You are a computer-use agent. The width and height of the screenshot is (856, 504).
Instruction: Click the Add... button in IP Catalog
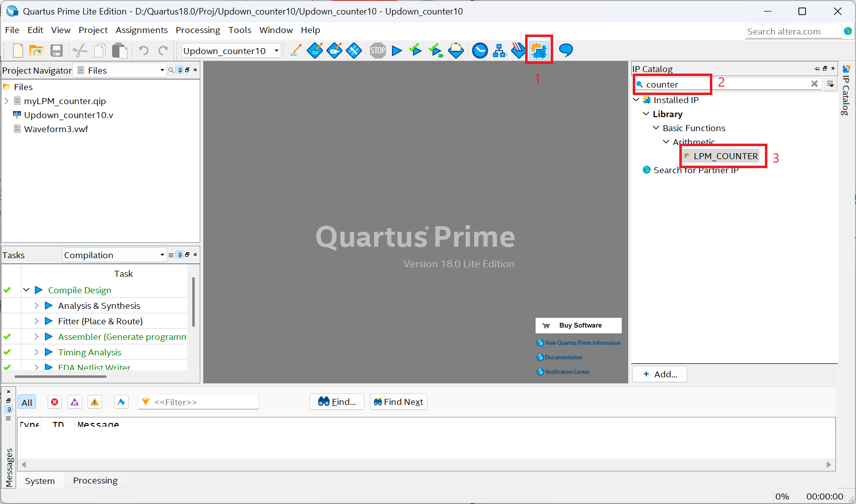[x=660, y=374]
